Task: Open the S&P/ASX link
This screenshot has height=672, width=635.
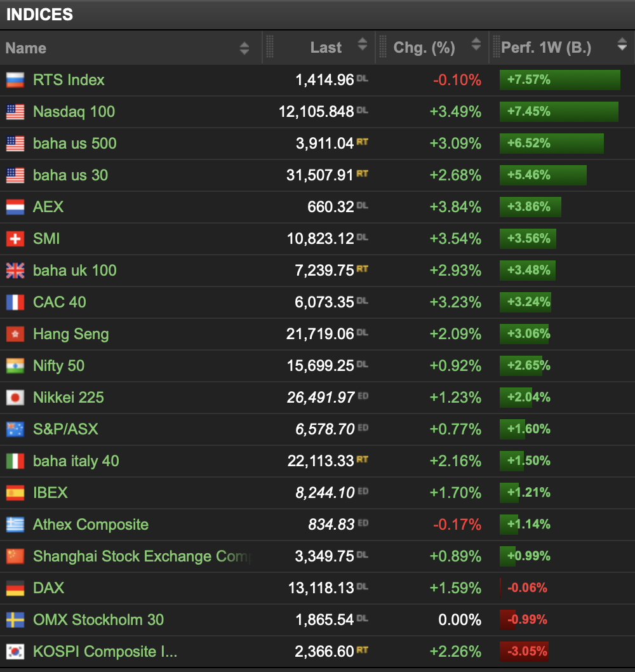Action: [x=65, y=429]
